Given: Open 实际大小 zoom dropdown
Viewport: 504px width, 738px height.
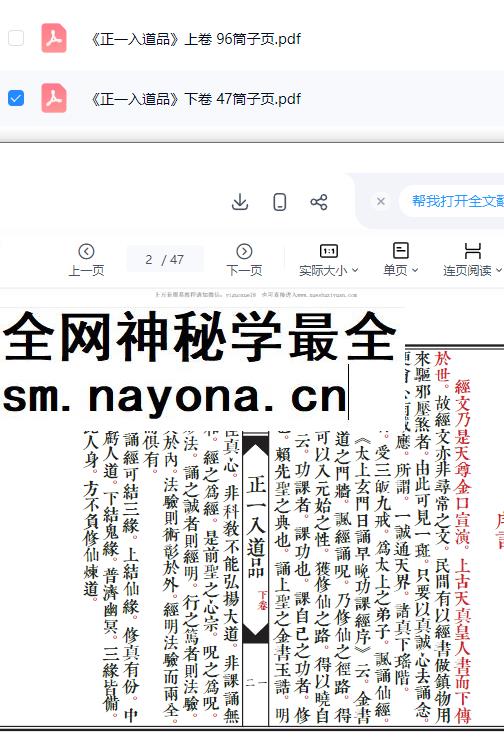Looking at the screenshot, I should tap(329, 271).
